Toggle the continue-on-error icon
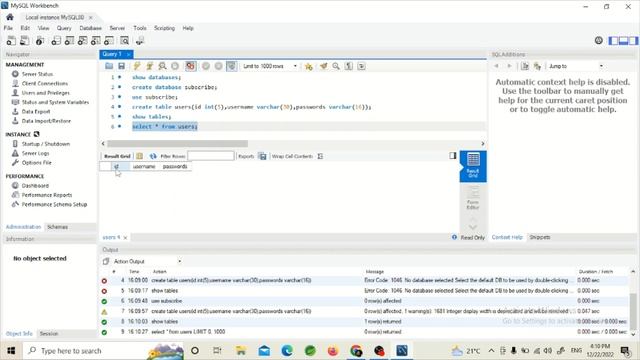The width and height of the screenshot is (640, 360). pyautogui.click(x=191, y=66)
